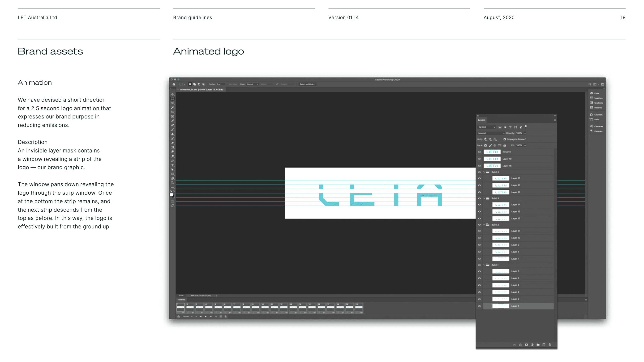The image size is (644, 362).
Task: Click the delete layer trash icon
Action: tap(550, 345)
